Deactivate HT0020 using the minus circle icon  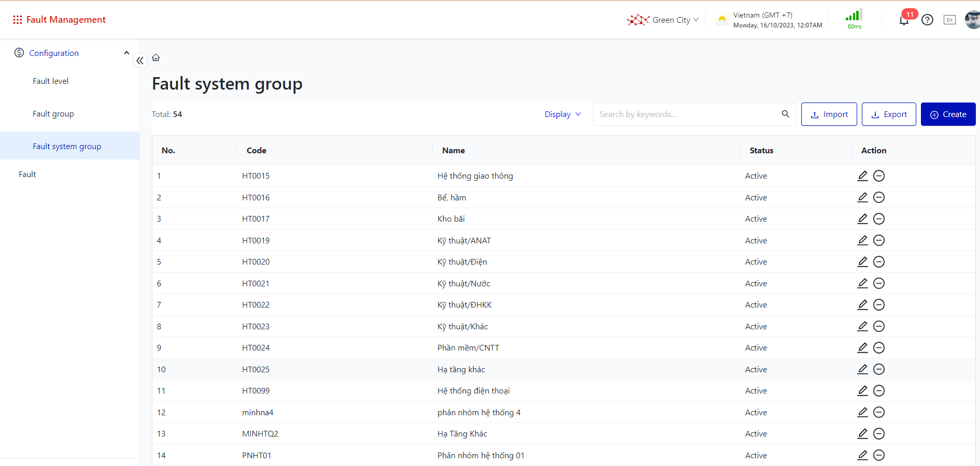click(x=879, y=262)
